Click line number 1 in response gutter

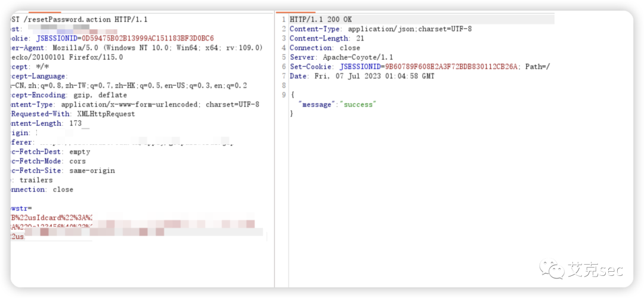point(283,20)
